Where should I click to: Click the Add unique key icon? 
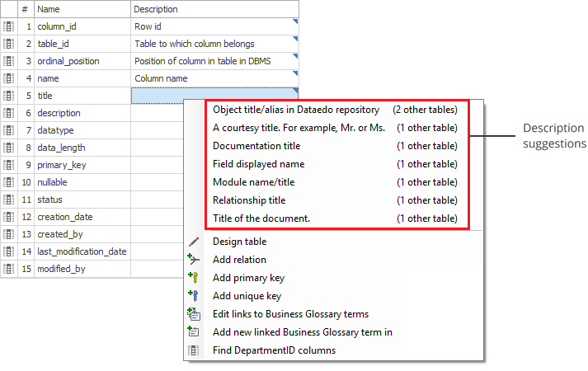pyautogui.click(x=194, y=296)
